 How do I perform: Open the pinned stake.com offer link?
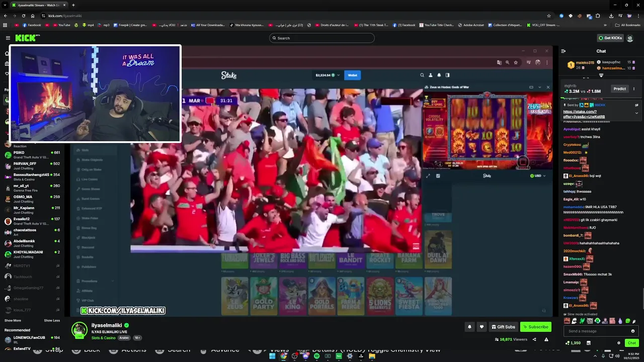coord(584,114)
